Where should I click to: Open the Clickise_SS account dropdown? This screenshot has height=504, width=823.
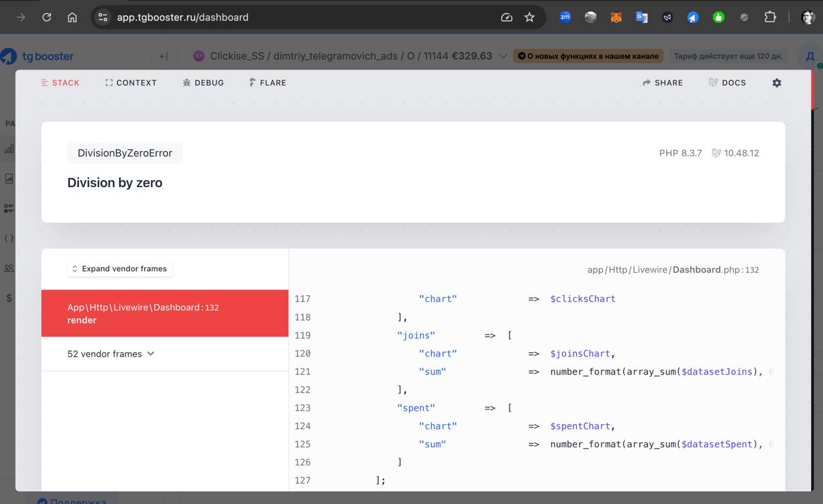[x=351, y=56]
